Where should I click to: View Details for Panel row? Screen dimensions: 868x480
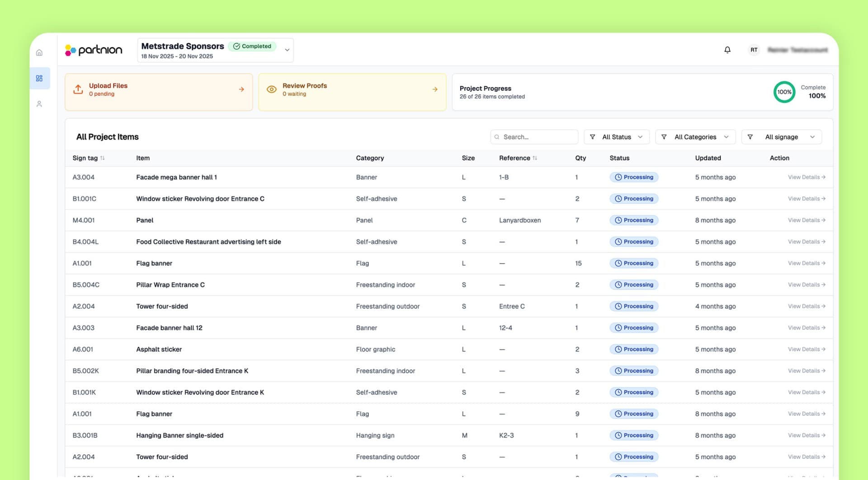click(807, 220)
